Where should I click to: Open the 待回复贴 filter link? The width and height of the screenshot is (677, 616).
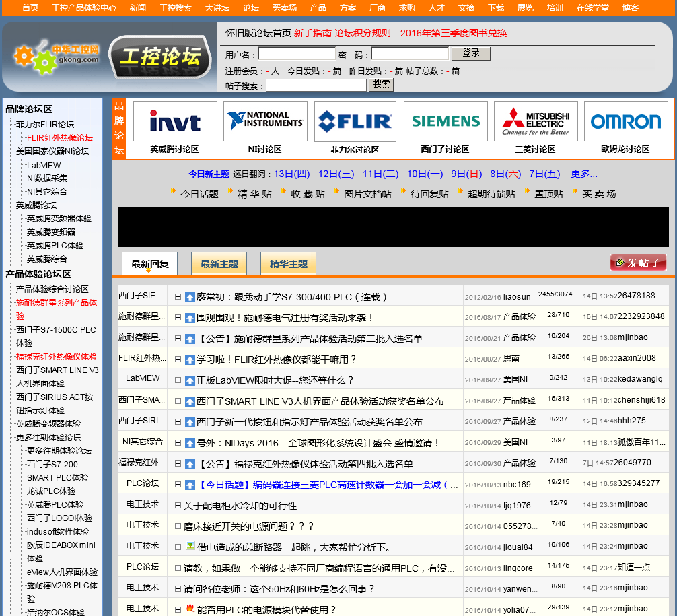pyautogui.click(x=429, y=194)
